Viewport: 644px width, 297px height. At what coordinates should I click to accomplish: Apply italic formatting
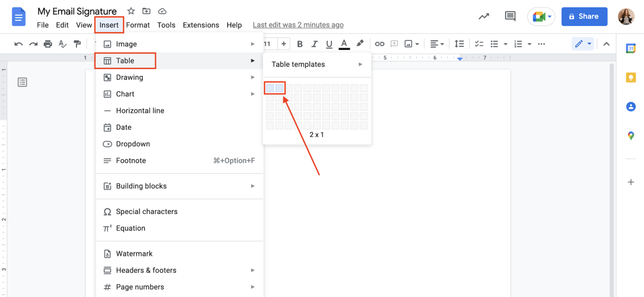click(314, 44)
